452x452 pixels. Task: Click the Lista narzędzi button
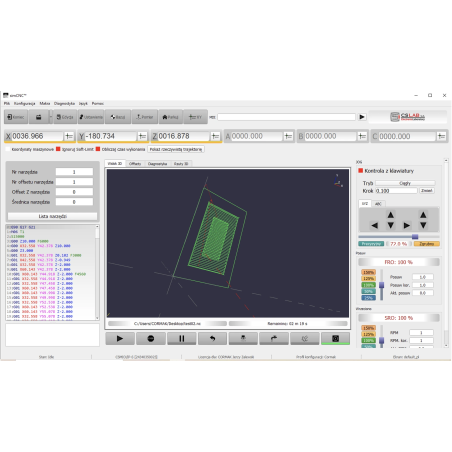click(52, 216)
